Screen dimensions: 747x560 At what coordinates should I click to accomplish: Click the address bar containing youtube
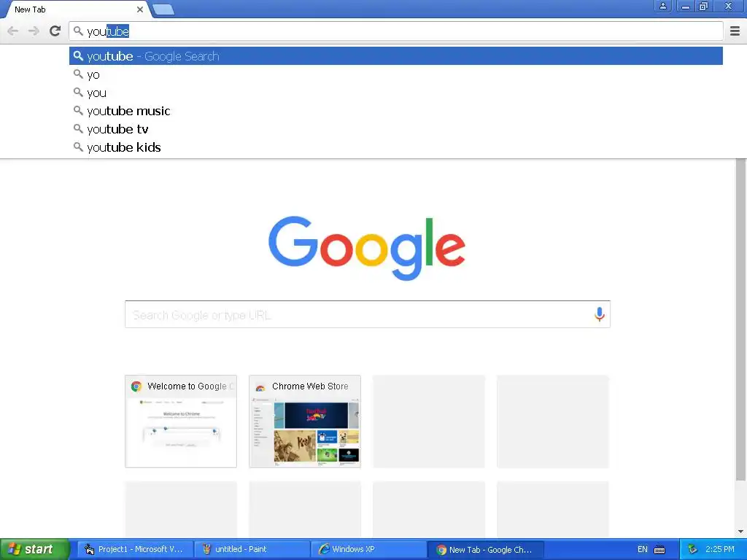396,31
